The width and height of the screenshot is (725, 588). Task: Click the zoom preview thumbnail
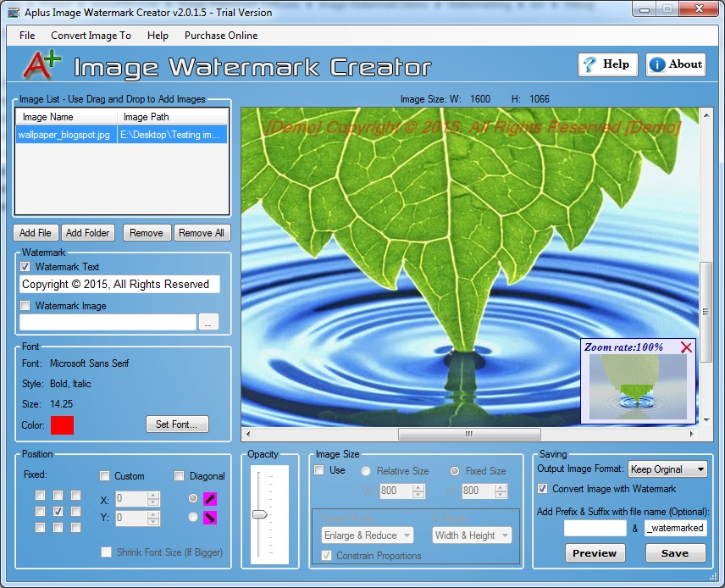[638, 386]
